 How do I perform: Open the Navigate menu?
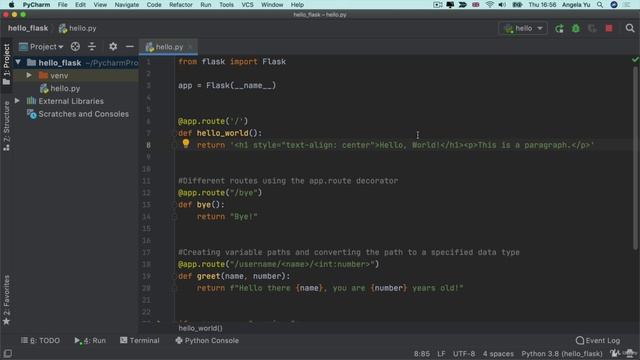point(127,5)
